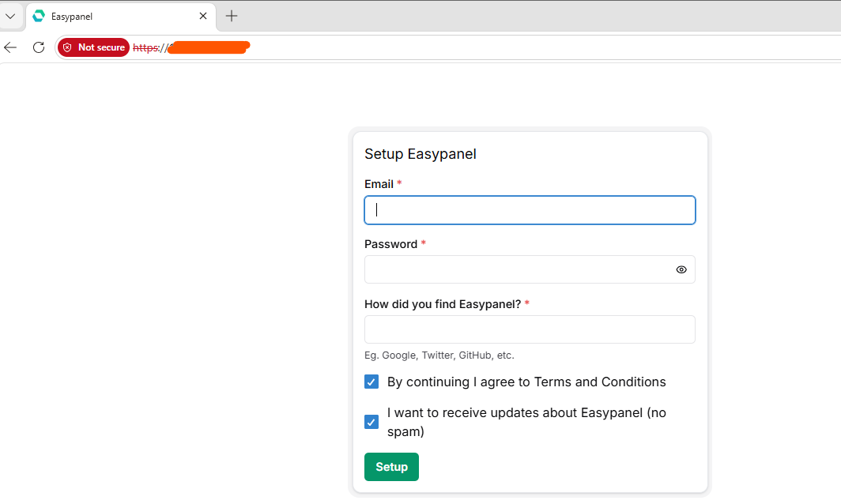
Task: Disable the receive Easypanel updates checkbox
Action: point(371,422)
